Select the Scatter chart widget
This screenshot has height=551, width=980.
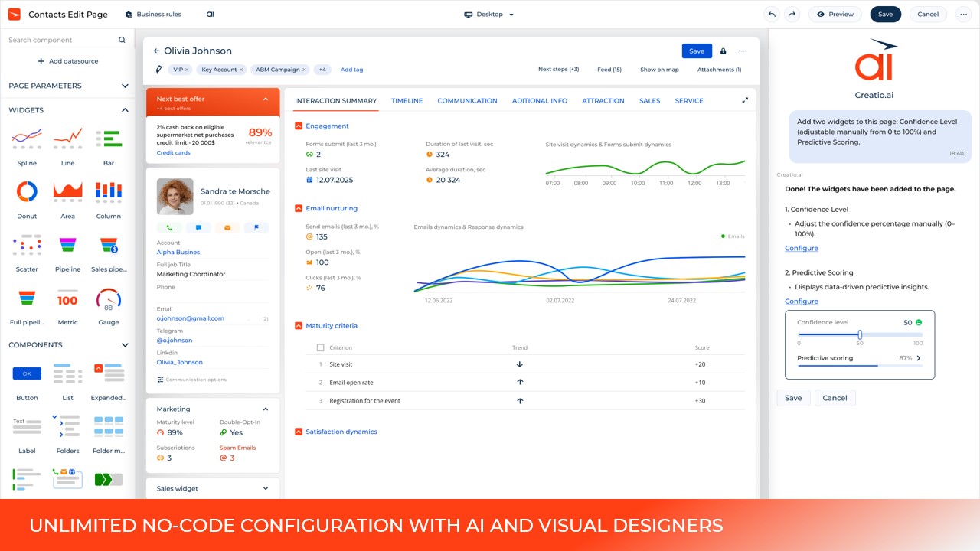[27, 246]
